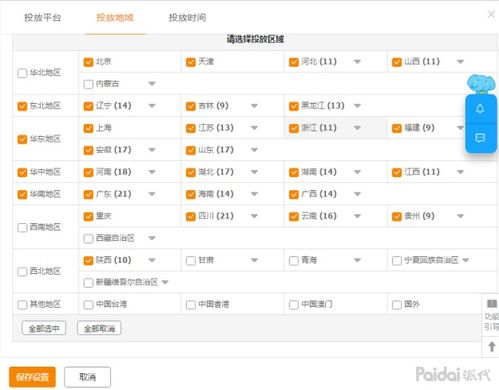Expand the 黑龙江 (13) dropdown arrow
499x390 pixels.
tap(357, 106)
